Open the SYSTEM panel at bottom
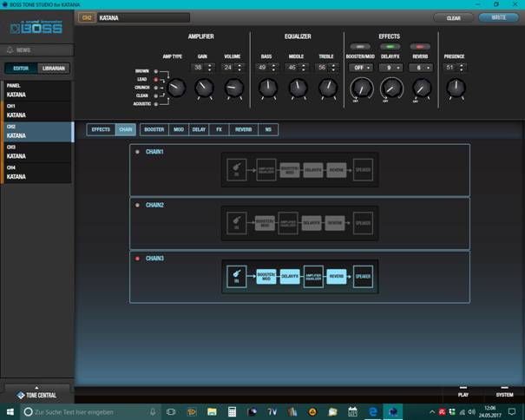Image resolution: width=525 pixels, height=420 pixels. [x=504, y=392]
